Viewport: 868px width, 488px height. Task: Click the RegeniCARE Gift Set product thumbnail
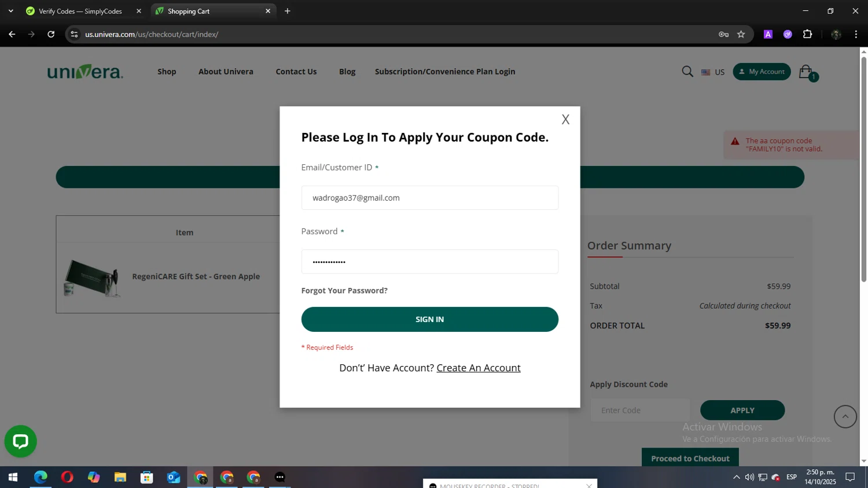click(x=93, y=278)
